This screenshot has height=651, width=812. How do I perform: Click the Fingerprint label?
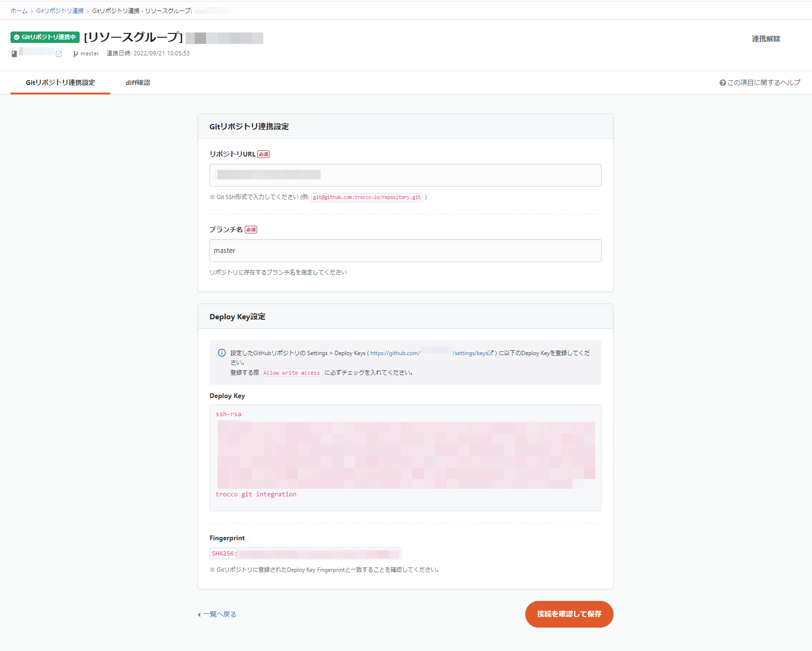coord(227,538)
